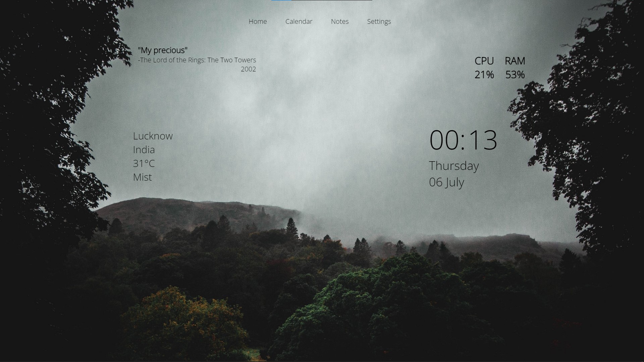Click the movie quote attribution text

click(x=196, y=60)
